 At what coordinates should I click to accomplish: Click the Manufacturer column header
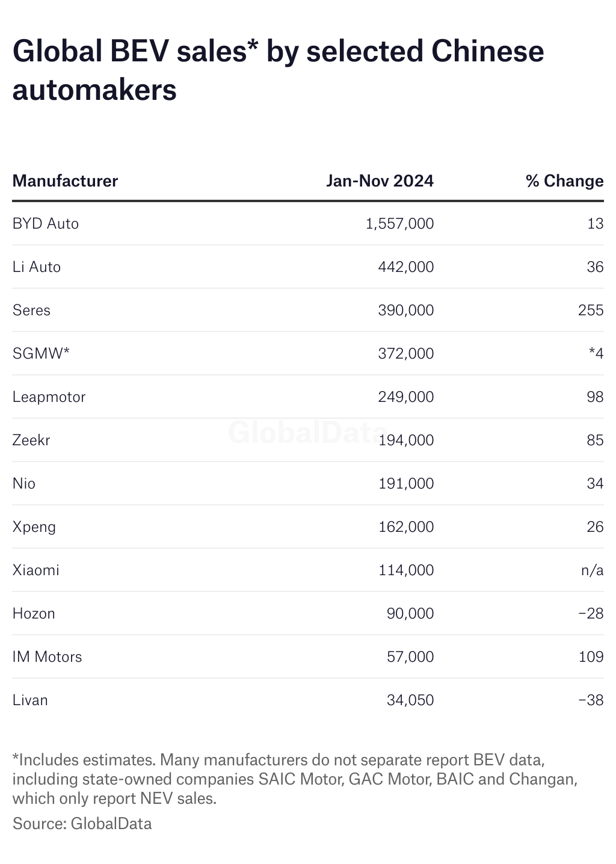click(65, 181)
